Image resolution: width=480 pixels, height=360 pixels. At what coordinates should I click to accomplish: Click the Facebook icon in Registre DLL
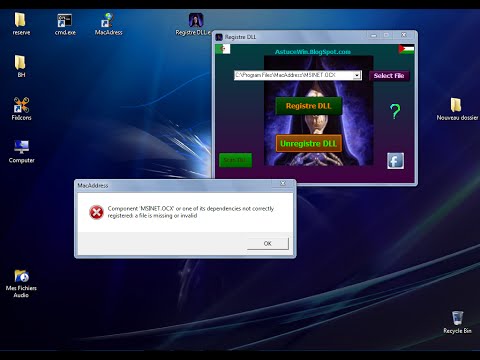pos(395,161)
